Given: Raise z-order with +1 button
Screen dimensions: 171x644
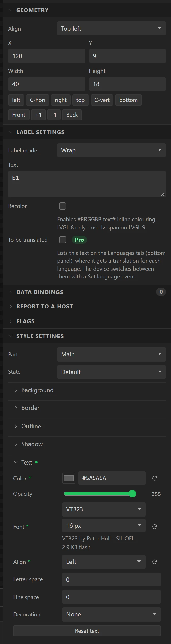Looking at the screenshot, I should pos(38,115).
